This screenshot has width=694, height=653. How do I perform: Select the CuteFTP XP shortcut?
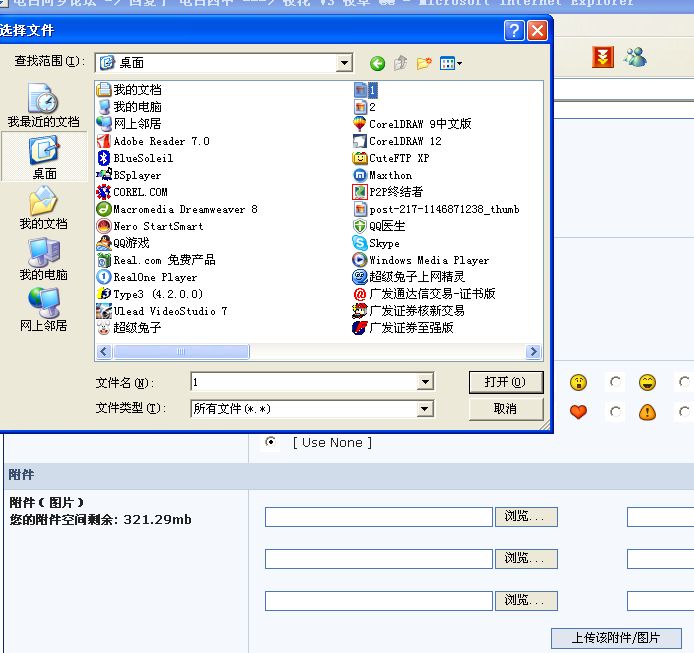[x=398, y=158]
